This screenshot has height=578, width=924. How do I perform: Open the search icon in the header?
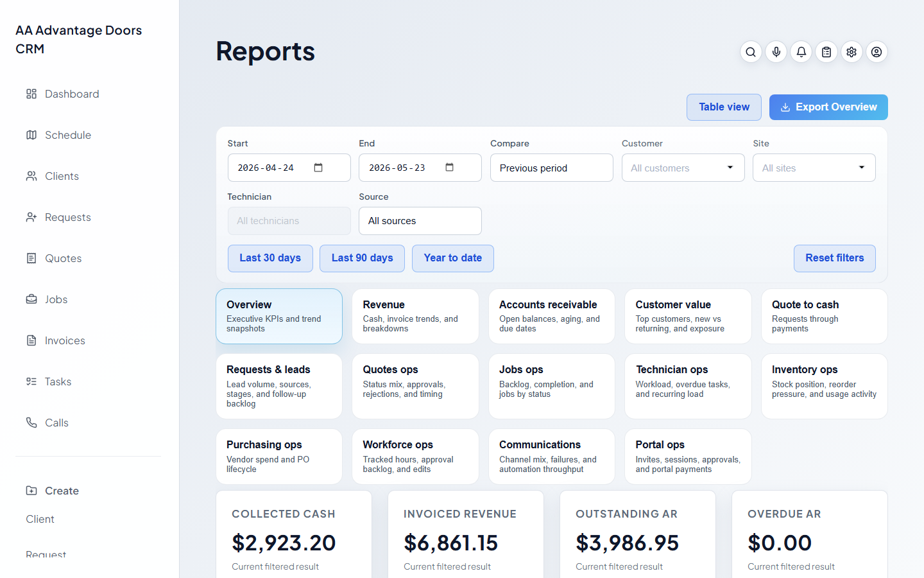pos(751,52)
